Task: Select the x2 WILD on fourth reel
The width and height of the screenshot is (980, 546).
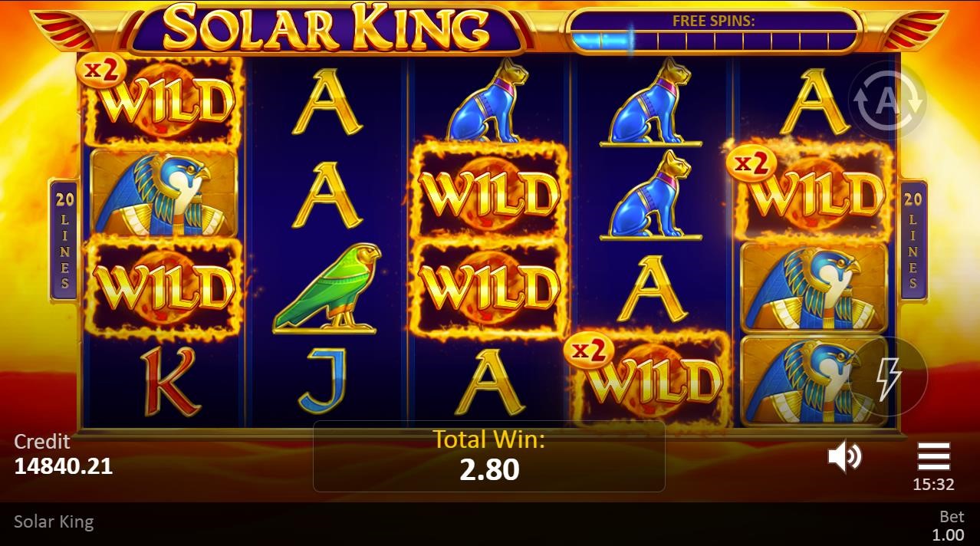Action: 649,379
